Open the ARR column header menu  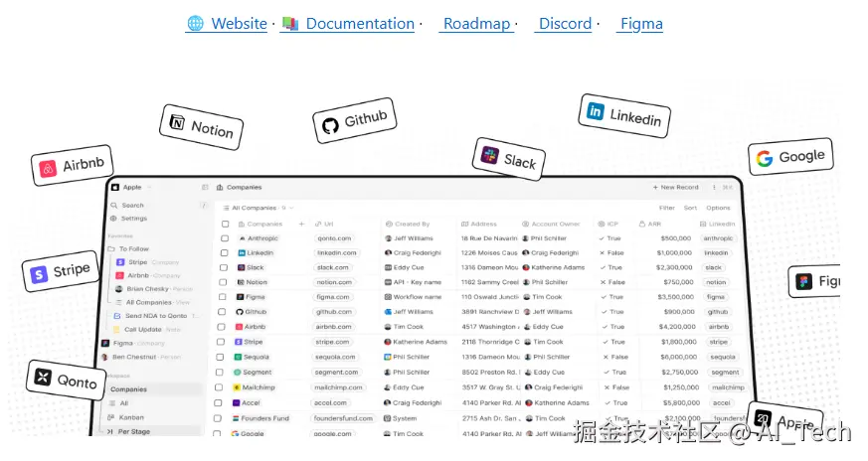click(650, 225)
